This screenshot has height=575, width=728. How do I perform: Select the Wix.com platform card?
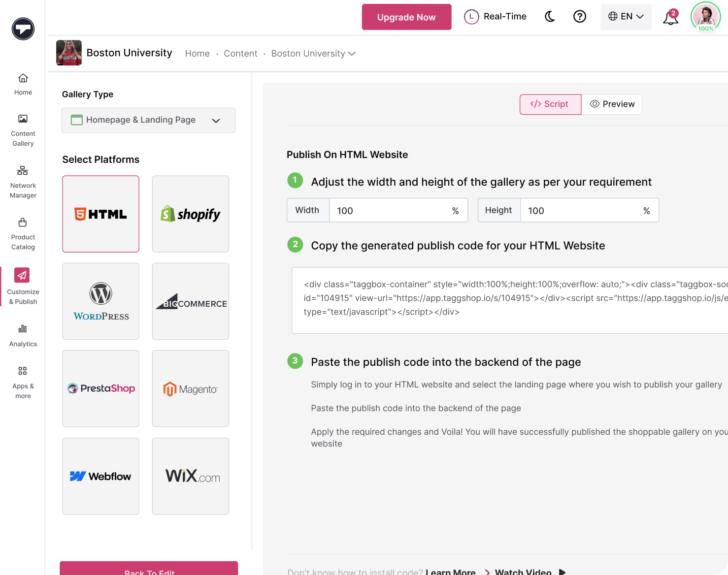click(x=191, y=476)
